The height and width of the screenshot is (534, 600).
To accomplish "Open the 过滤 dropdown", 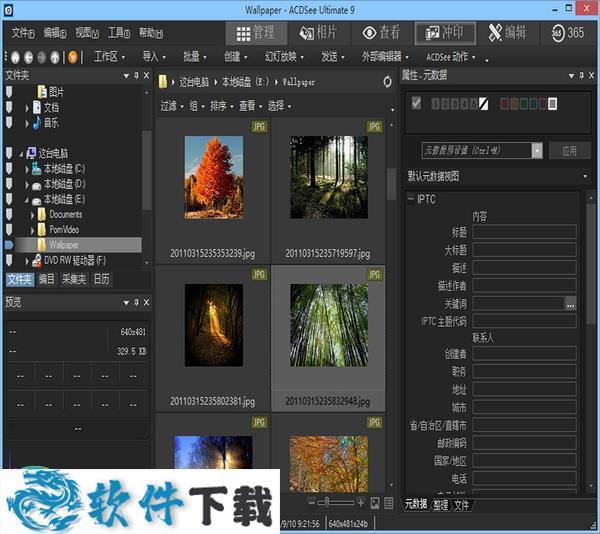I will 172,106.
